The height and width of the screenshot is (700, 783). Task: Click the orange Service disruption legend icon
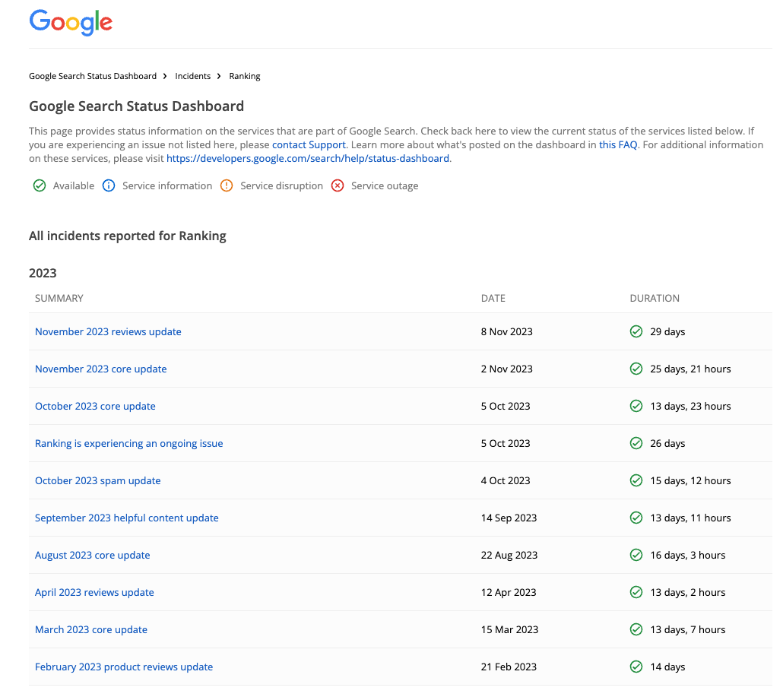(227, 185)
